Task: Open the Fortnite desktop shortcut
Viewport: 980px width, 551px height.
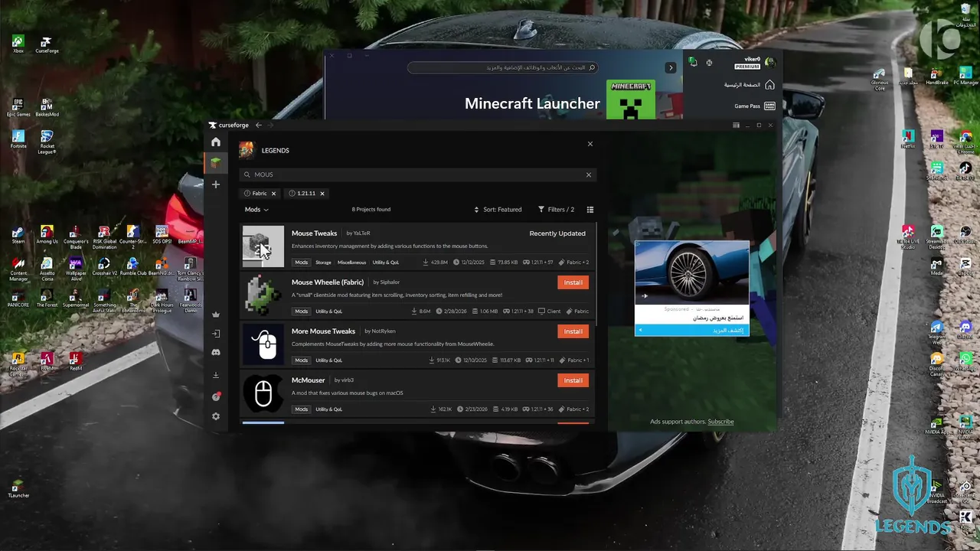Action: pyautogui.click(x=18, y=139)
